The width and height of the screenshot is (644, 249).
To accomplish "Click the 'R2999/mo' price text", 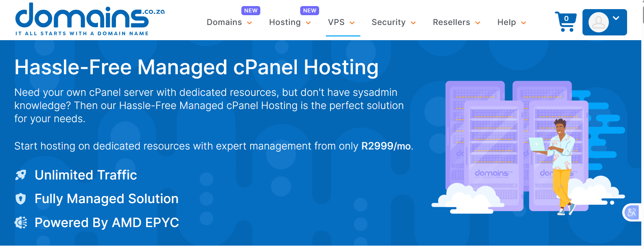I will [386, 146].
